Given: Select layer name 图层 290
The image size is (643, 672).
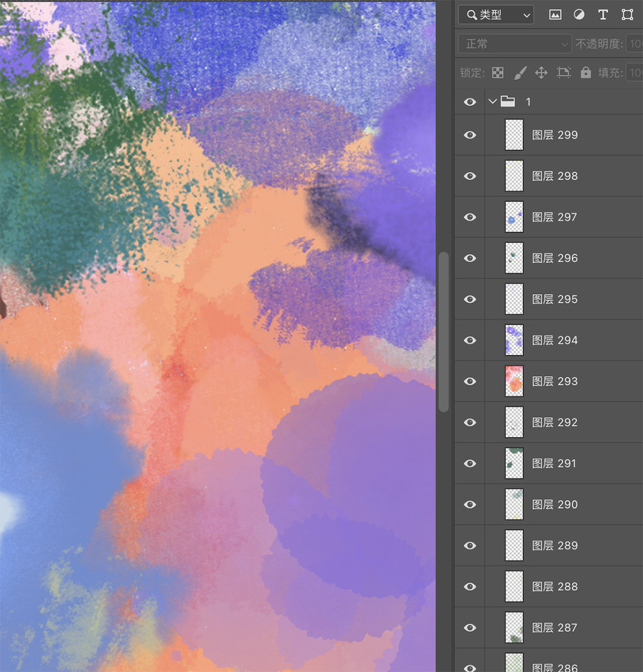Looking at the screenshot, I should coord(554,504).
